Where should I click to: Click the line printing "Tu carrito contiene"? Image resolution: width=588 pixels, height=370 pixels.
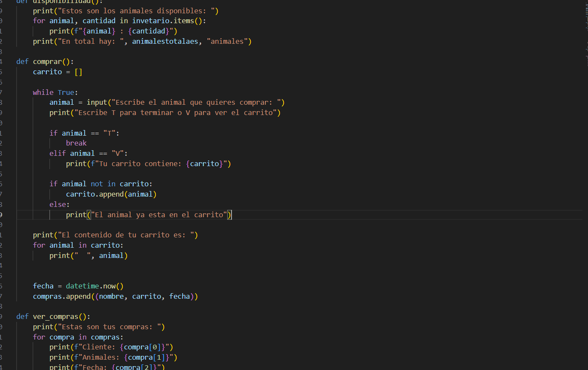[149, 164]
